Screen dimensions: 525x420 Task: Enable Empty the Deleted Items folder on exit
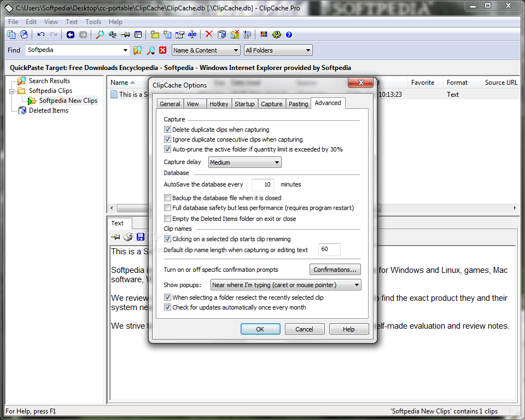(x=167, y=218)
